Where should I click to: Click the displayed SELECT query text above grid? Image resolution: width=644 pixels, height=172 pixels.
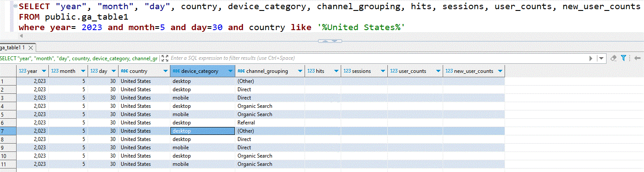[79, 58]
